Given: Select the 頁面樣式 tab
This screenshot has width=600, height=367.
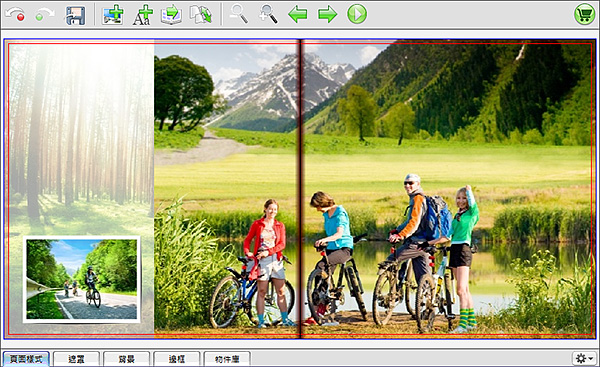Looking at the screenshot, I should coord(26,359).
